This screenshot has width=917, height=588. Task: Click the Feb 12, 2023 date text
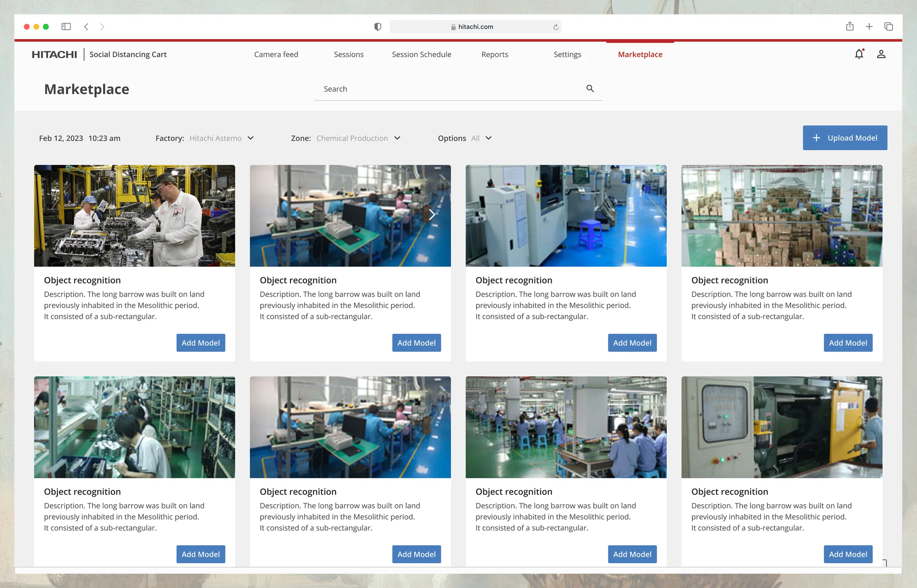coord(61,138)
